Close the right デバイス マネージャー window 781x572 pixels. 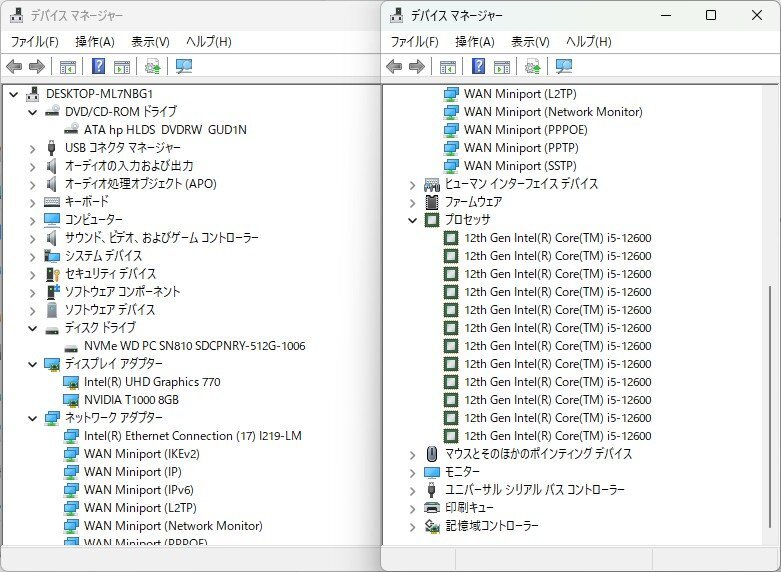coord(757,15)
